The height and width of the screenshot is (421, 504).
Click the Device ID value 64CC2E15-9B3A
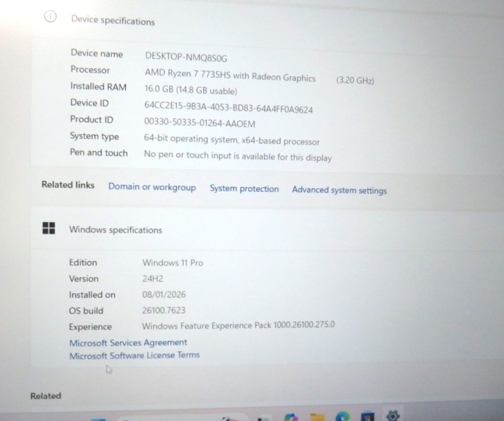[x=229, y=107]
